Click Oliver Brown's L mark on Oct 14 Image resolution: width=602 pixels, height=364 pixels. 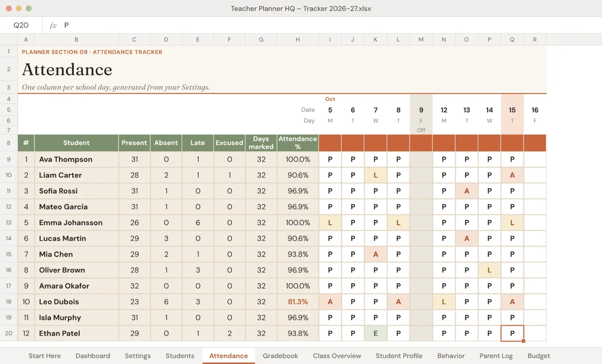point(489,270)
